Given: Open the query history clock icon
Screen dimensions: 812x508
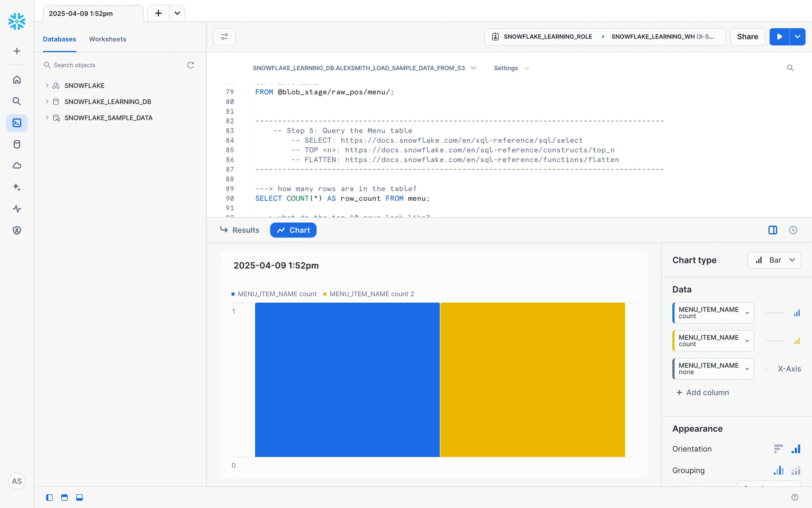Looking at the screenshot, I should pos(793,230).
